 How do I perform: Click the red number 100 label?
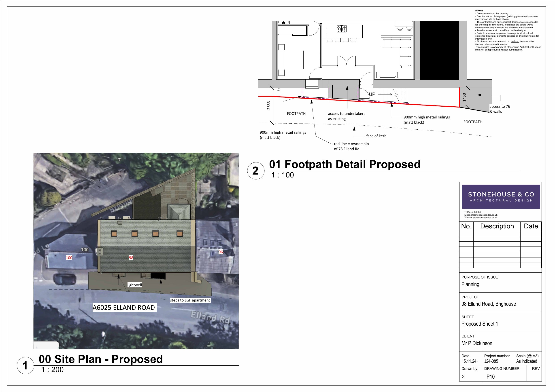coord(69,258)
